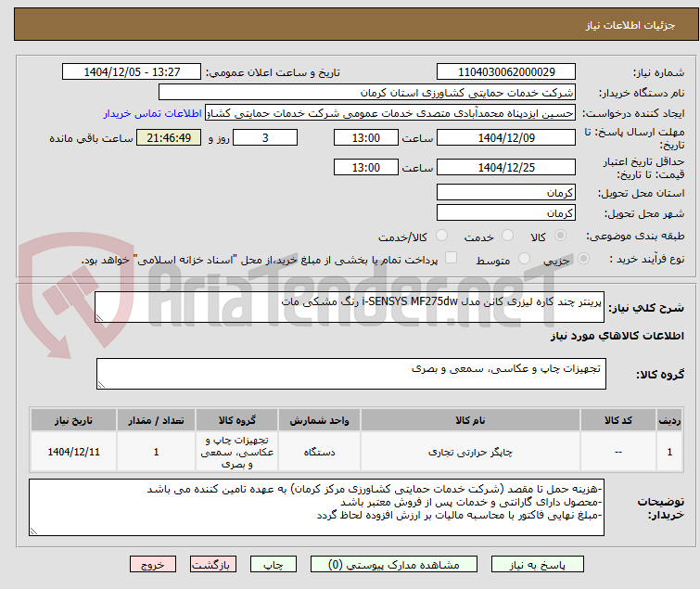Click the 'تاریخ نیاز' column header

[x=73, y=420]
